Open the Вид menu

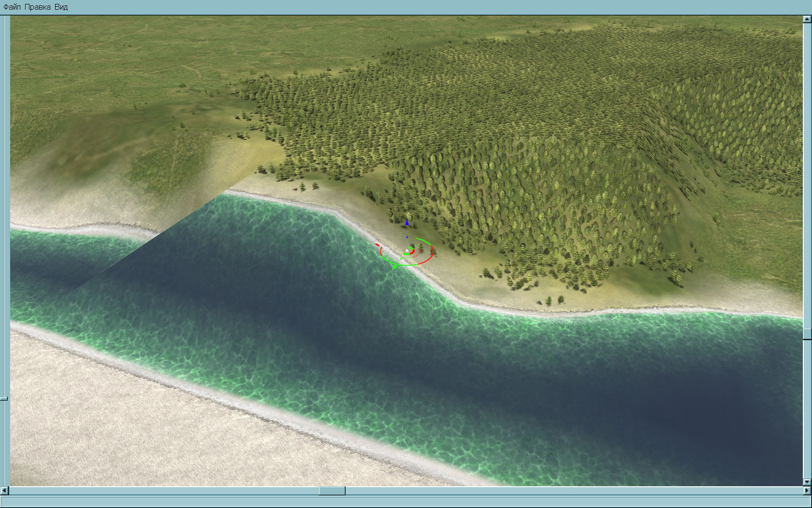pyautogui.click(x=61, y=7)
